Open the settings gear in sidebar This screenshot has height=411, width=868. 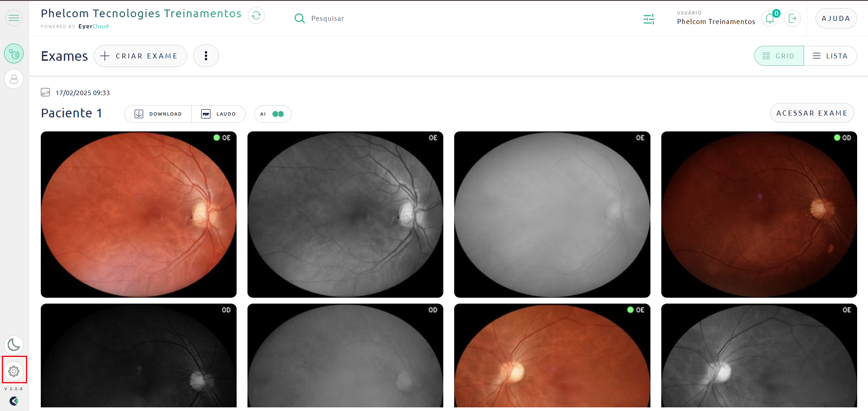coord(14,371)
